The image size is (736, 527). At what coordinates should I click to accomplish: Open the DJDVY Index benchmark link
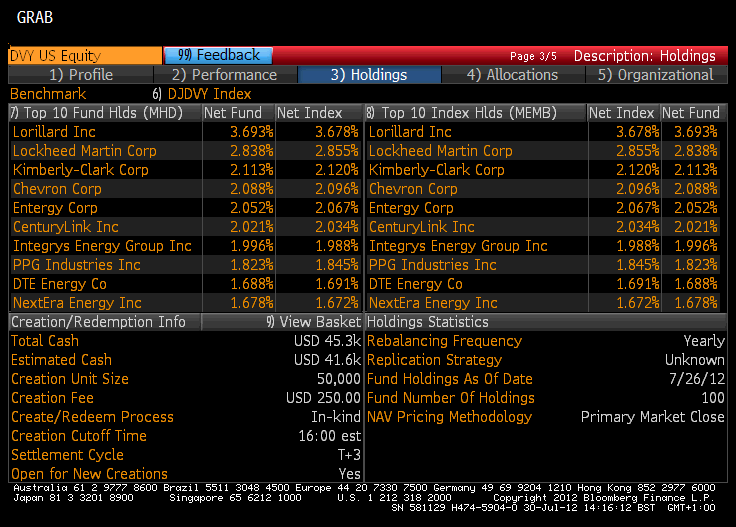click(x=209, y=94)
